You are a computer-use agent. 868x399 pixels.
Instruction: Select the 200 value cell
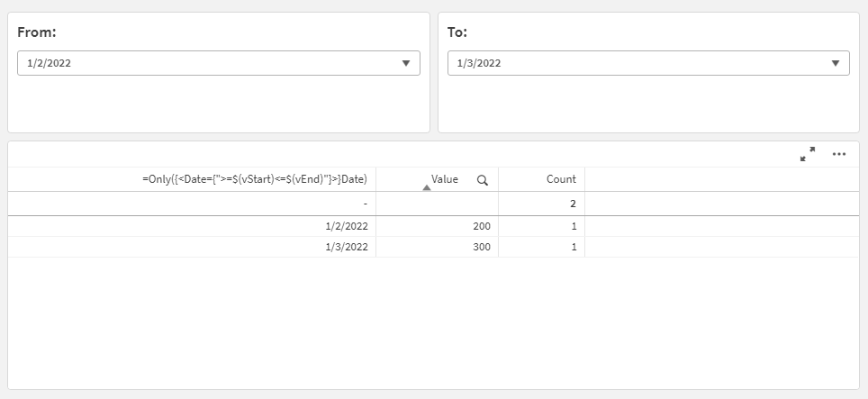(x=482, y=226)
